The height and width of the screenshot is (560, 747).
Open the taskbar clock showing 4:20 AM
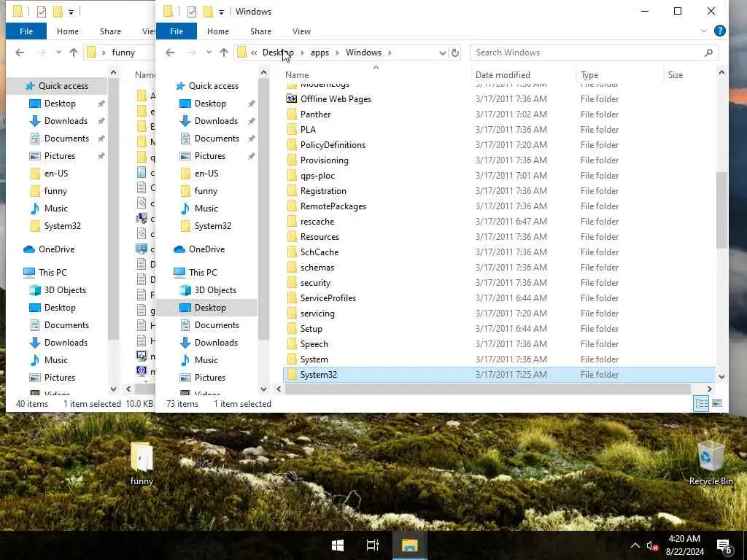(x=684, y=545)
